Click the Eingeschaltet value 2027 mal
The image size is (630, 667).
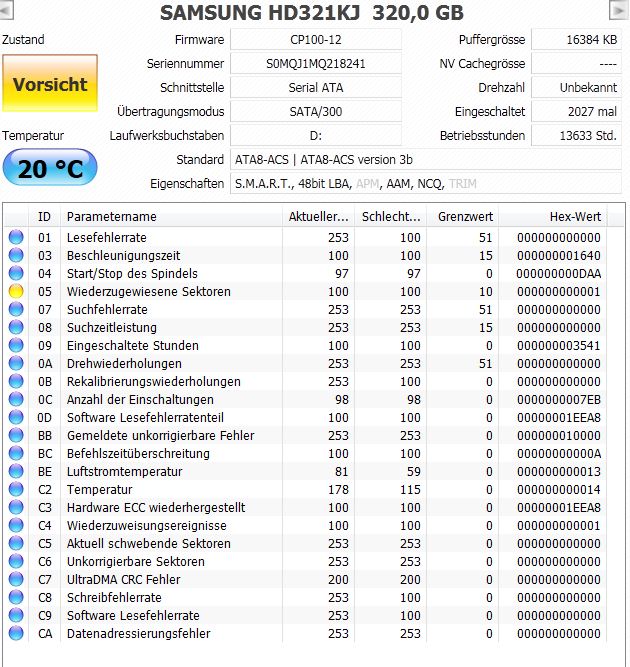[576, 111]
